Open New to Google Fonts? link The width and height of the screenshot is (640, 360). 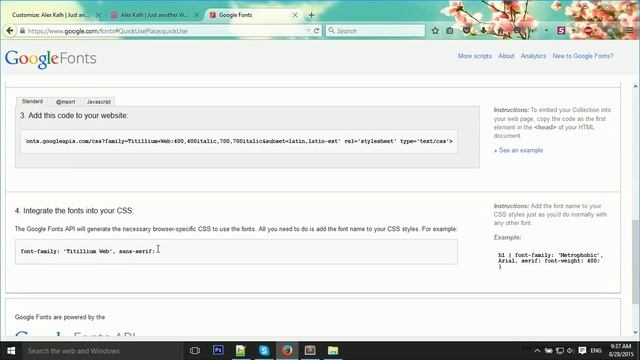(582, 56)
